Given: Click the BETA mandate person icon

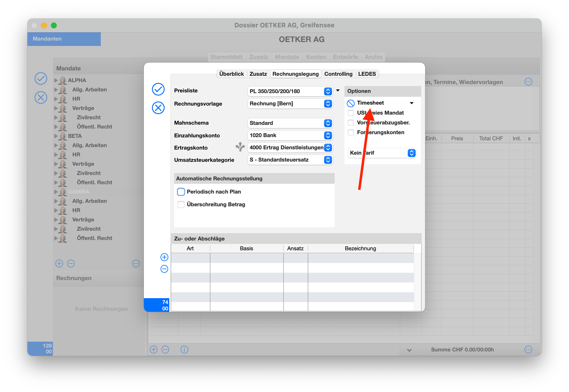Looking at the screenshot, I should click(63, 136).
